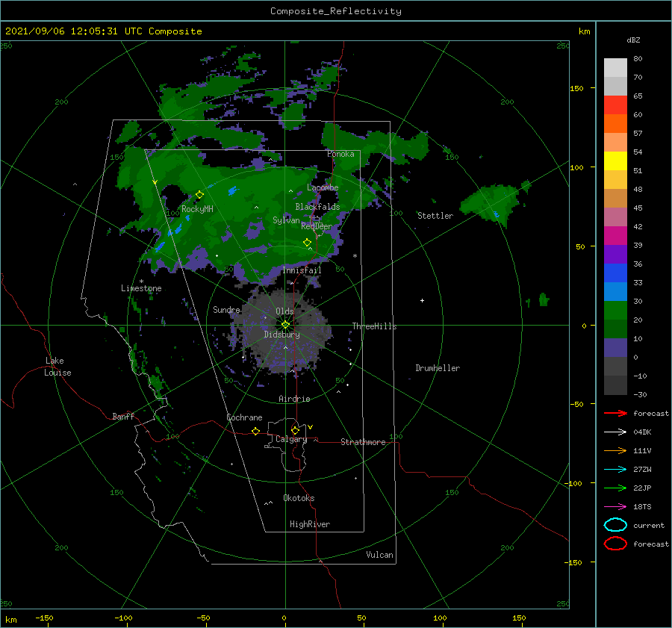Click the ThreeHills label
The width and height of the screenshot is (672, 628).
pos(374,326)
